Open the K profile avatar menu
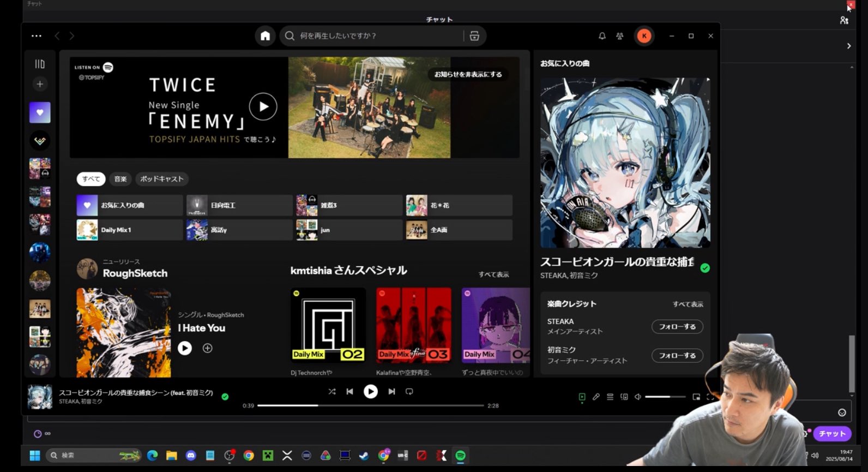Image resolution: width=868 pixels, height=472 pixels. tap(644, 36)
